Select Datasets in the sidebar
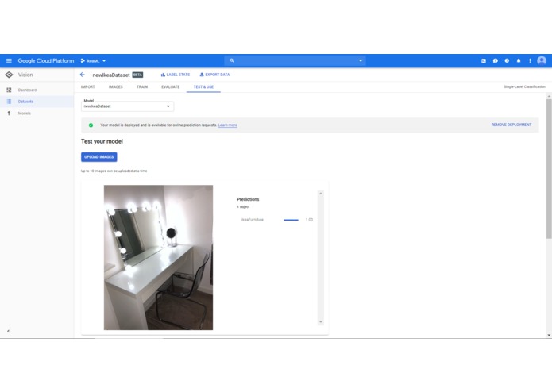The image size is (552, 392). click(25, 102)
